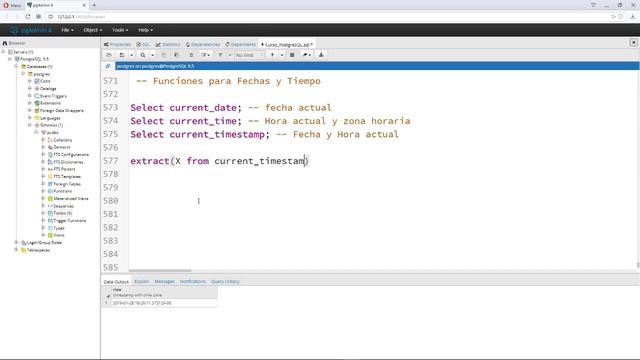The height and width of the screenshot is (360, 640).
Task: Click the timestamp result cell in Data Output
Action: (x=164, y=303)
